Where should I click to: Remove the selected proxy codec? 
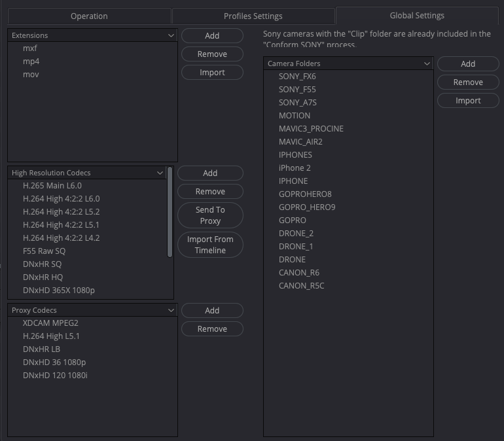(x=212, y=329)
